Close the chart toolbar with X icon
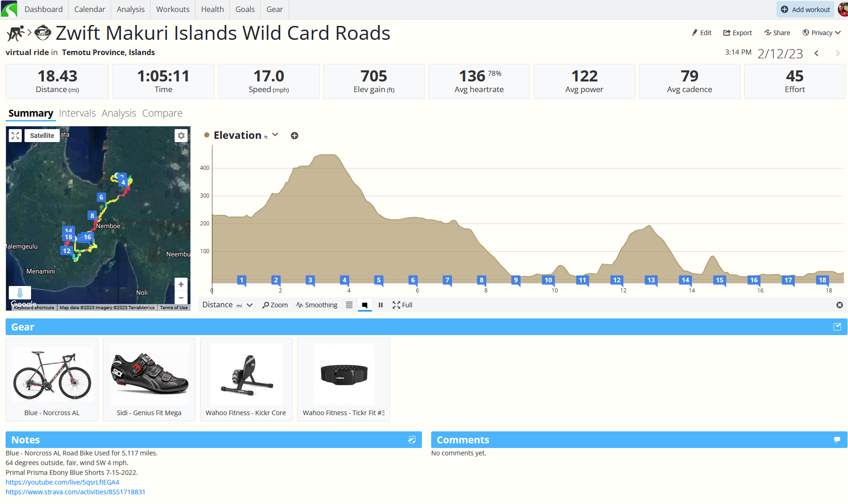The image size is (848, 504). point(839,305)
